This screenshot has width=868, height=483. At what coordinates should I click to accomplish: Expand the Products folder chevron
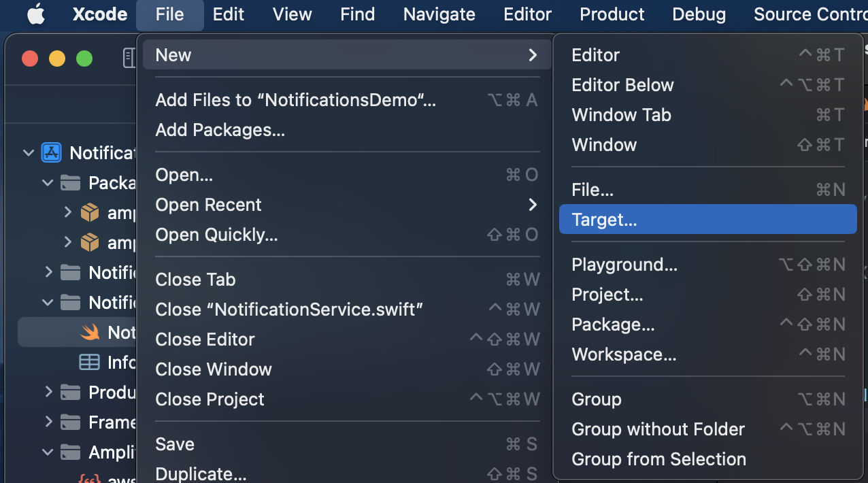48,392
